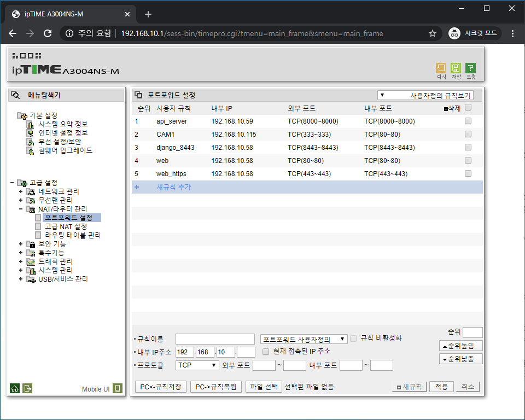Screen dimensions: 525x420
Task: Open the TCP protocol dropdown
Action: point(197,365)
